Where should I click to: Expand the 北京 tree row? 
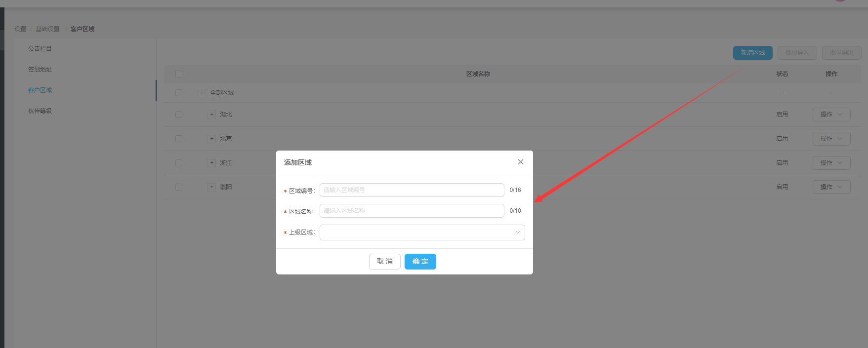(211, 139)
